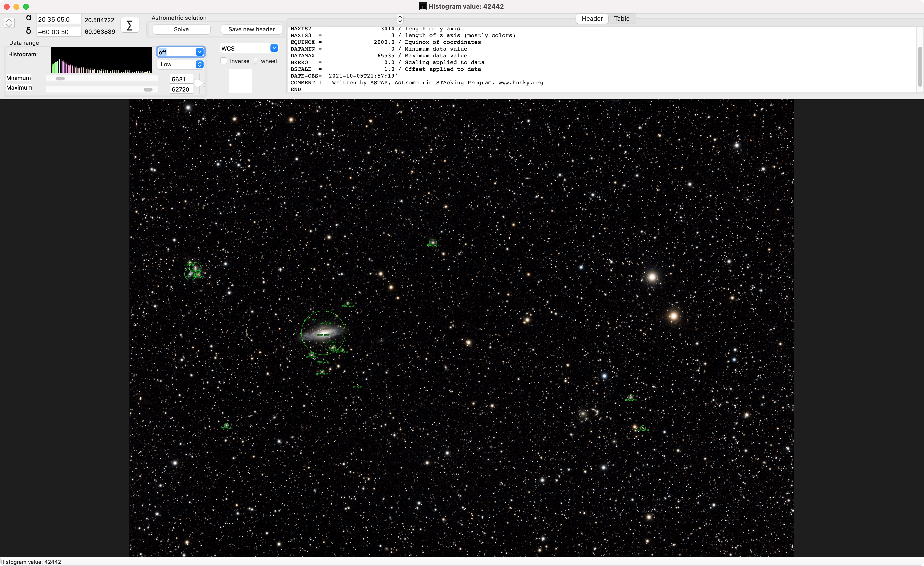Click the Sigma stack menu button
The width and height of the screenshot is (924, 566).
click(130, 25)
